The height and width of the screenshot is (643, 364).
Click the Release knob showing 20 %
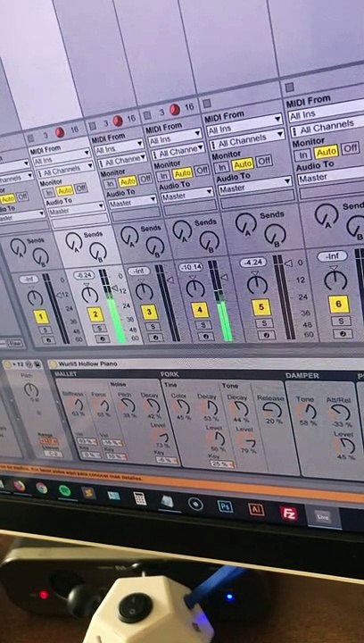(272, 409)
